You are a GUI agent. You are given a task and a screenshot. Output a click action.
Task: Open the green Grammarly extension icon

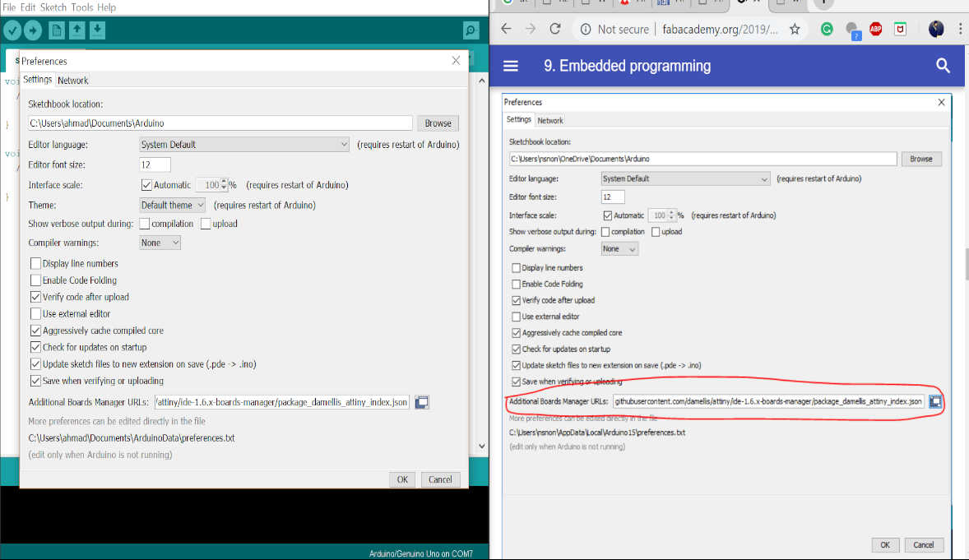pos(827,29)
